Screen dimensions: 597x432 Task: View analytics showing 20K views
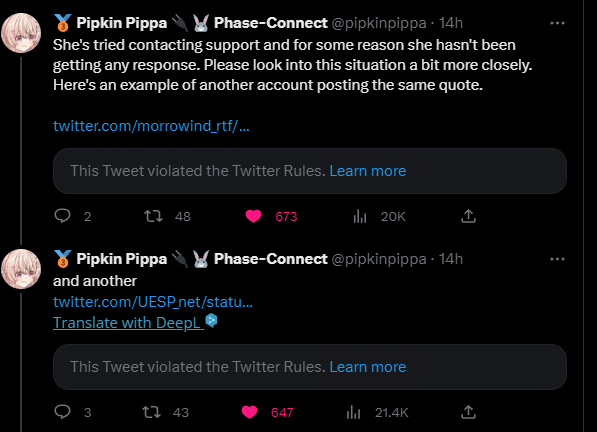[x=360, y=216]
